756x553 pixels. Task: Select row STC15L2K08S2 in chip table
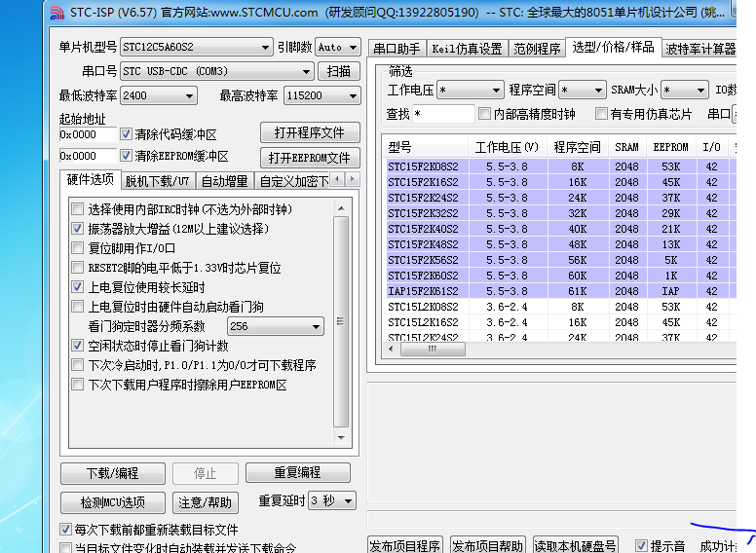pos(560,307)
